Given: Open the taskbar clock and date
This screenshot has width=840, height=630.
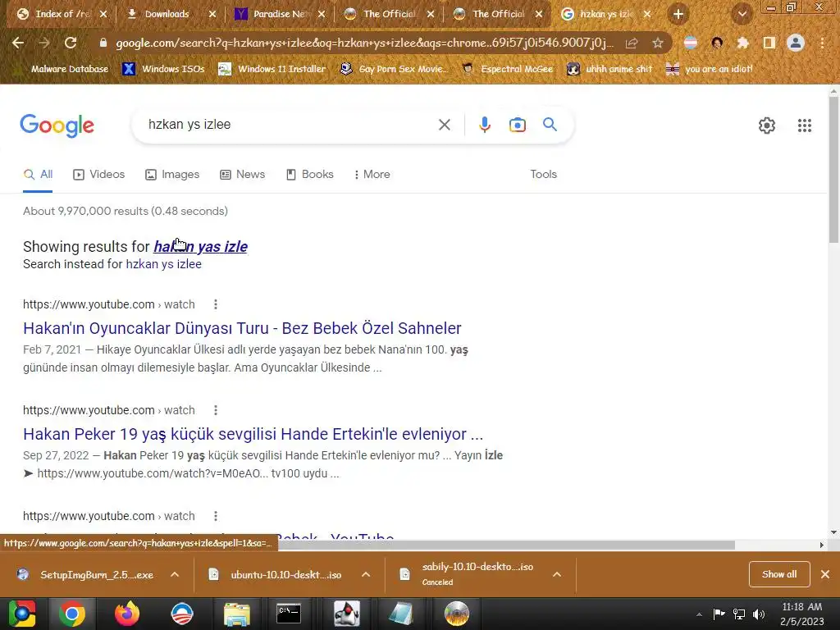Looking at the screenshot, I should [802, 614].
